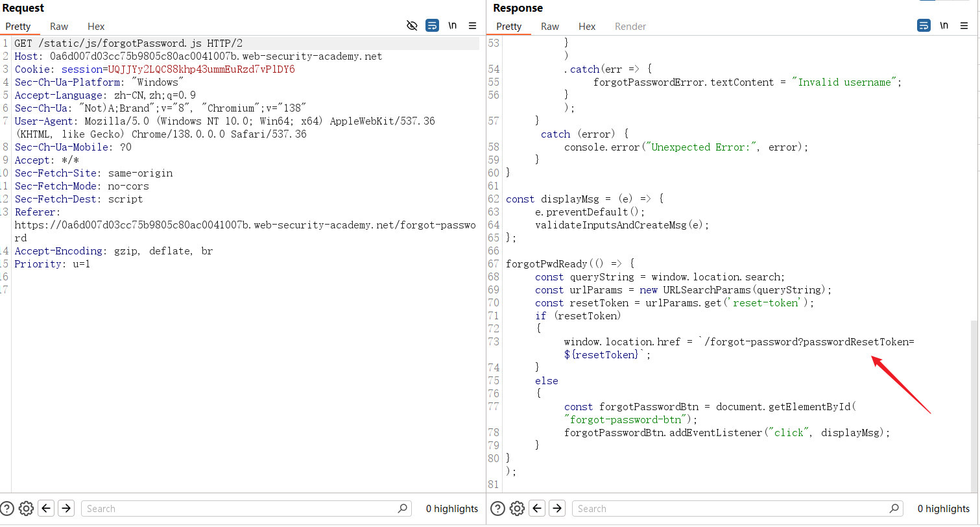Click the Cookie session value
Image resolution: width=980 pixels, height=527 pixels.
click(x=201, y=69)
